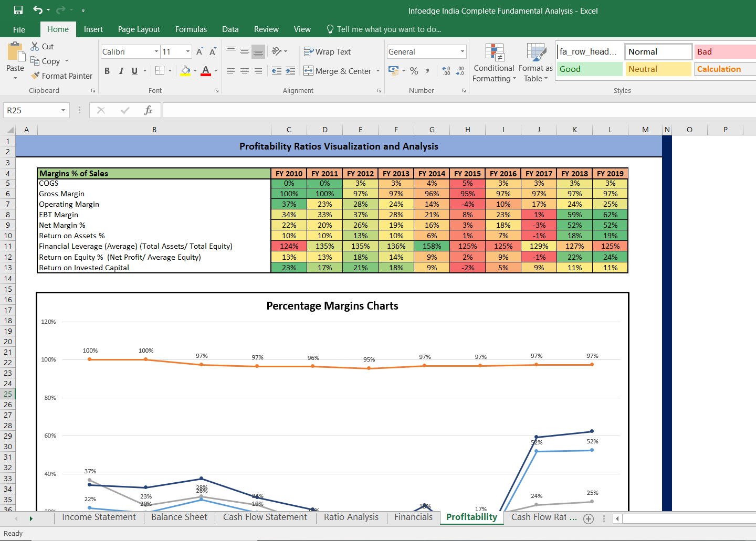756x541 pixels.
Task: Open the borders icon
Action: (160, 70)
